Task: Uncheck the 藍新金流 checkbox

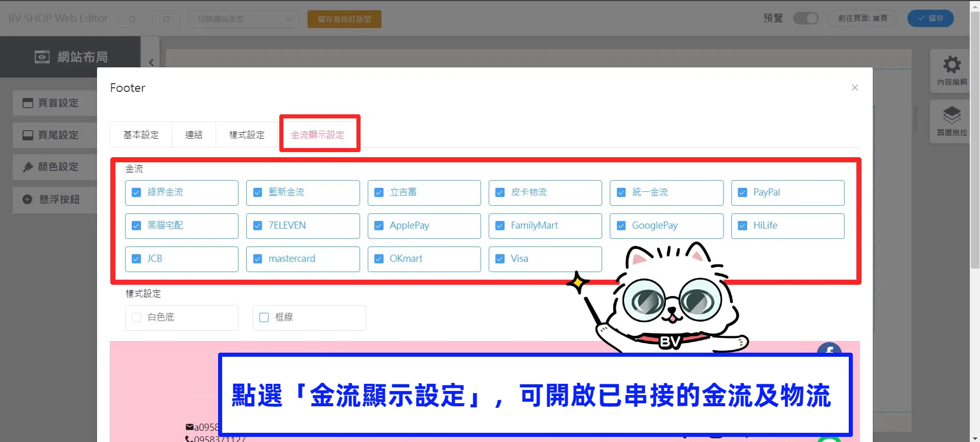Action: [x=257, y=192]
